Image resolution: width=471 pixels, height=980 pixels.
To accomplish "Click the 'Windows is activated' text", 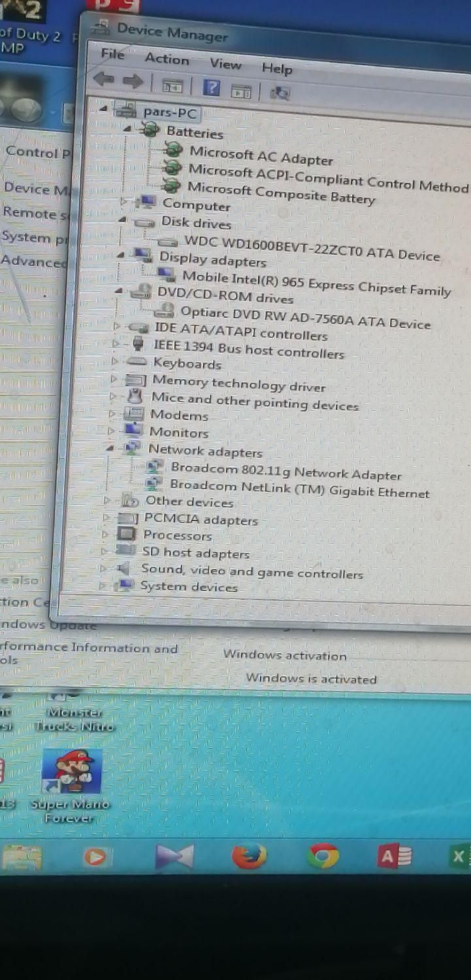I will 311,679.
